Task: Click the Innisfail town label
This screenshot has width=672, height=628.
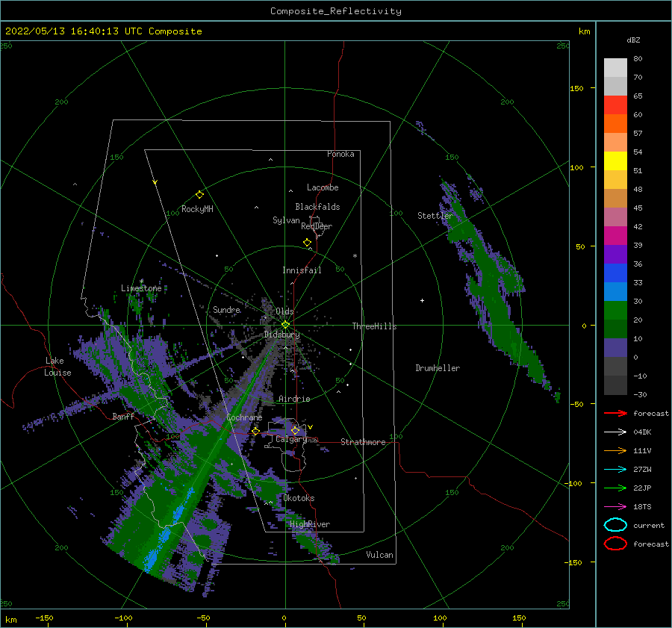Action: pos(302,270)
